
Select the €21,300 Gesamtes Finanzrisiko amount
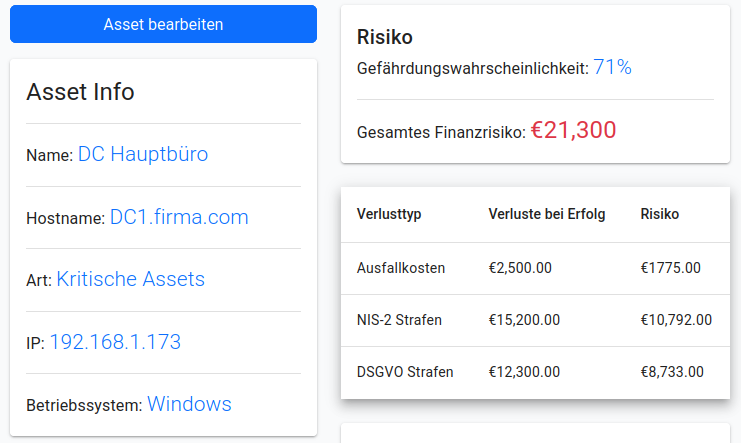[x=573, y=130]
